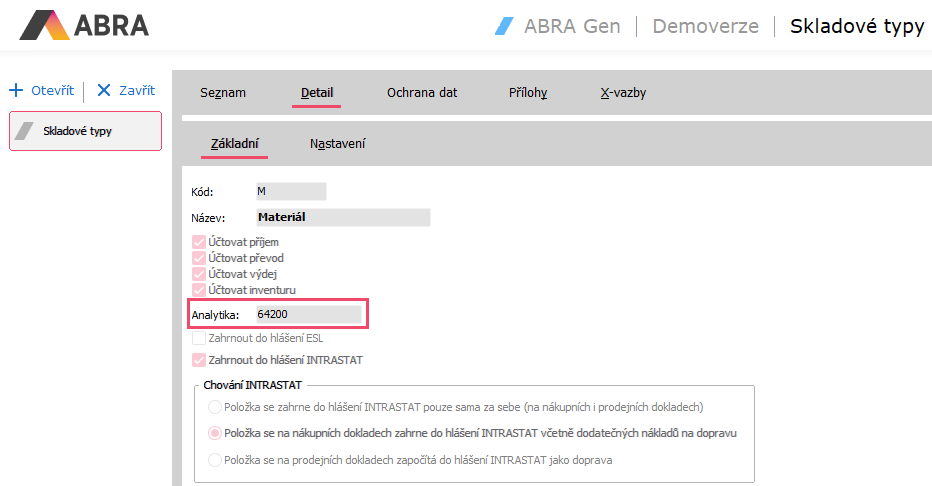Toggle Zahrnout do hlášení INTRASTAT checkbox
The width and height of the screenshot is (932, 486).
pyautogui.click(x=198, y=360)
